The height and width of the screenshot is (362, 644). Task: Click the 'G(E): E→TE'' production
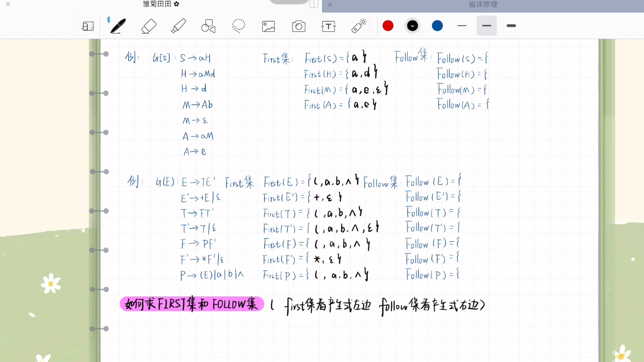[x=186, y=182]
